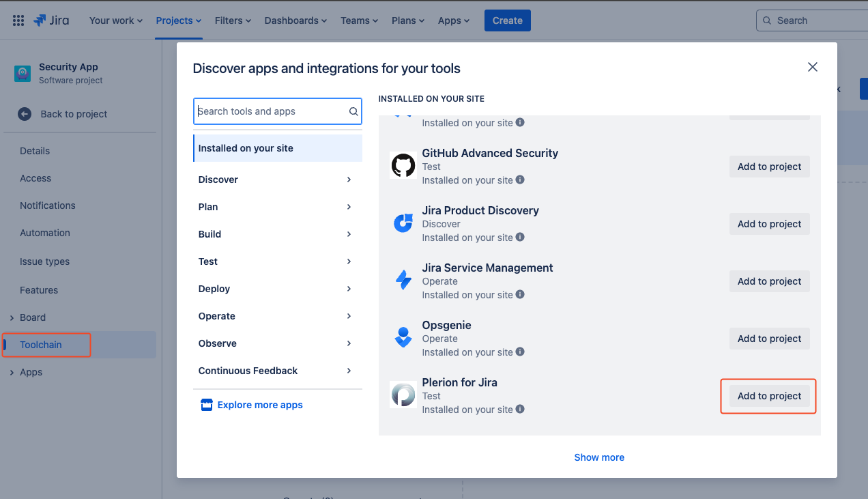Add Plerion for Jira to project
The width and height of the screenshot is (868, 499).
pos(769,396)
